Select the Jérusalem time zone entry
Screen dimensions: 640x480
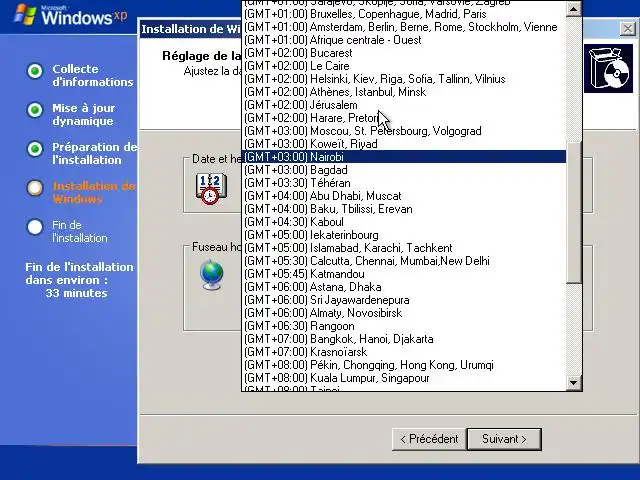pyautogui.click(x=404, y=105)
